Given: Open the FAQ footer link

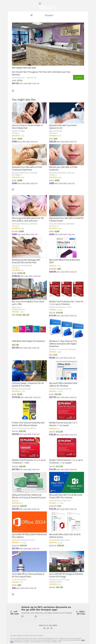Looking at the screenshot, I should 26,635.
